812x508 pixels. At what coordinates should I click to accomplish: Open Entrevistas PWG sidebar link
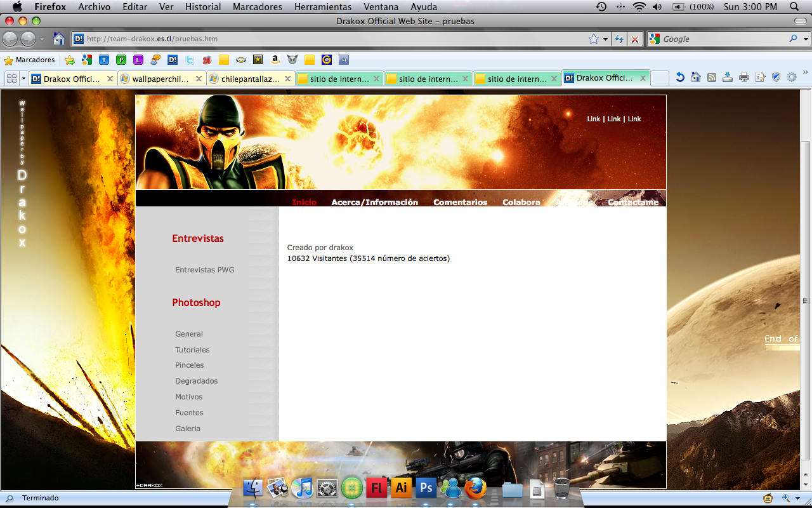[205, 270]
